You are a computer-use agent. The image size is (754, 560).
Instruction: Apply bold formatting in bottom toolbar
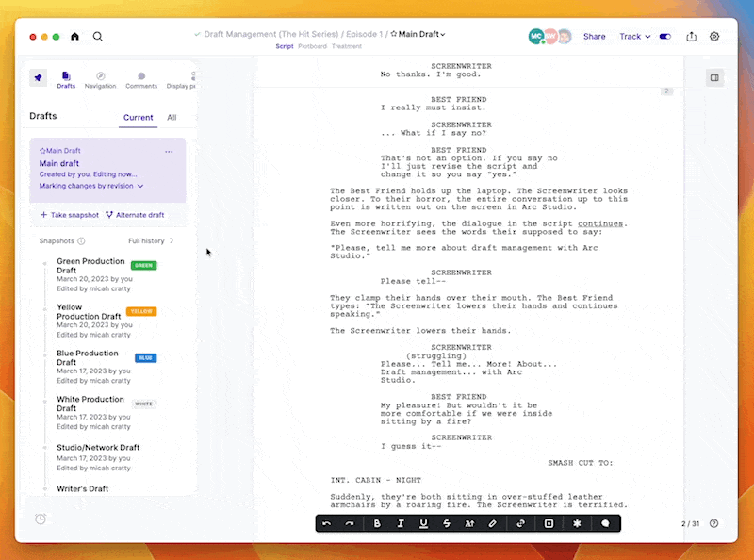(x=377, y=523)
